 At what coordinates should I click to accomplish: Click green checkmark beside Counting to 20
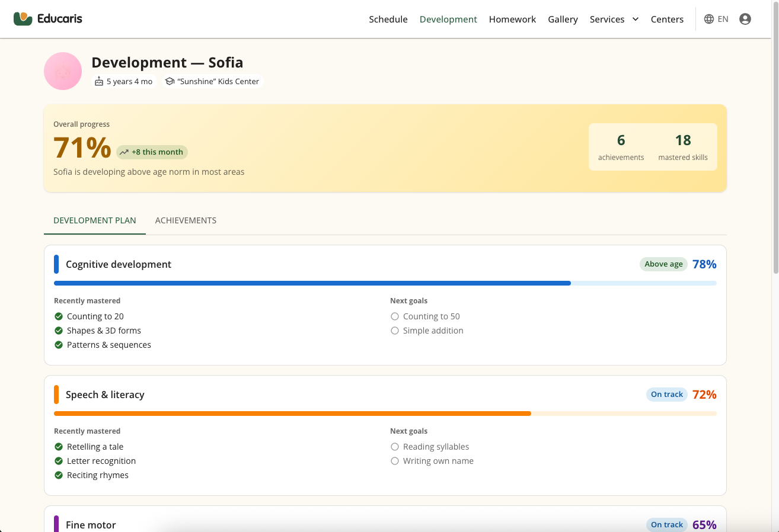click(59, 316)
